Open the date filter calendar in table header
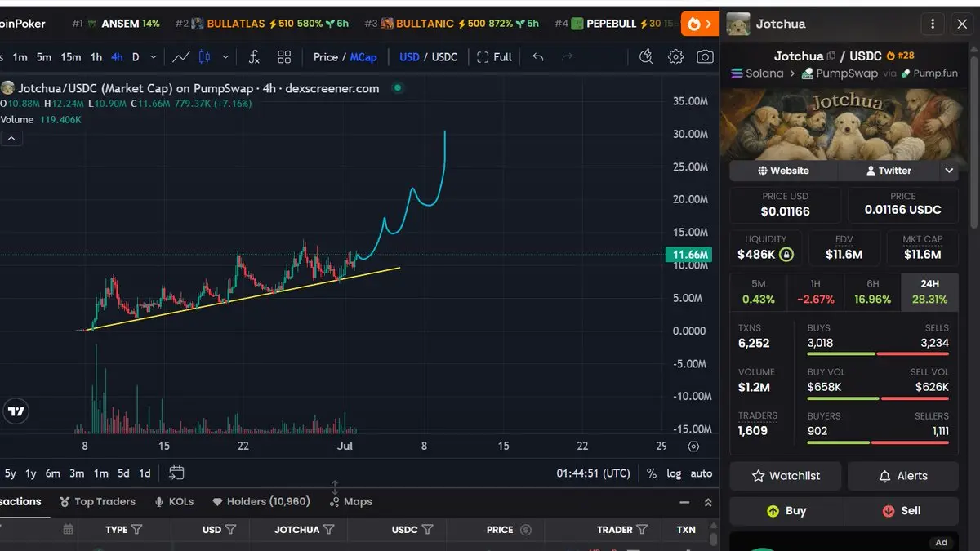The width and height of the screenshot is (980, 551). click(x=69, y=530)
